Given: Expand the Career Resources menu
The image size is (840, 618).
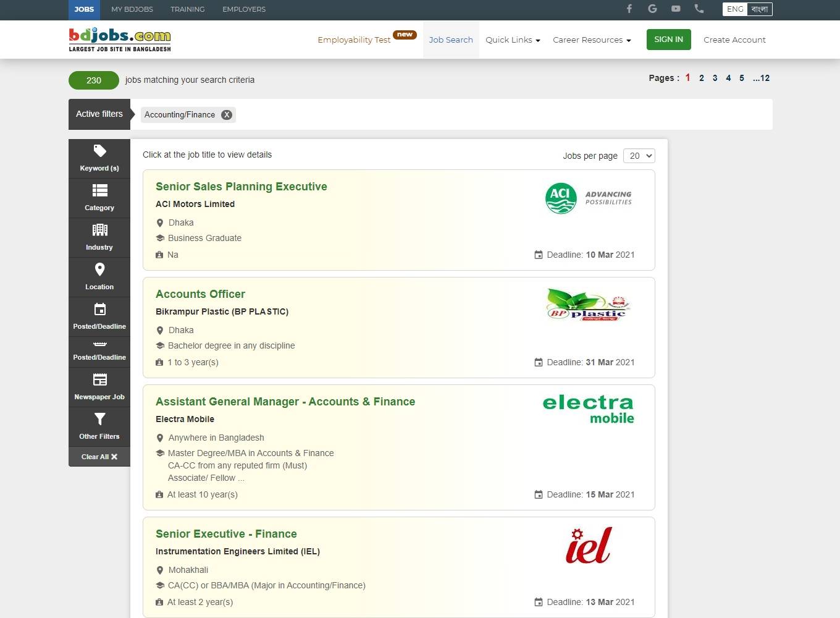Looking at the screenshot, I should [592, 40].
